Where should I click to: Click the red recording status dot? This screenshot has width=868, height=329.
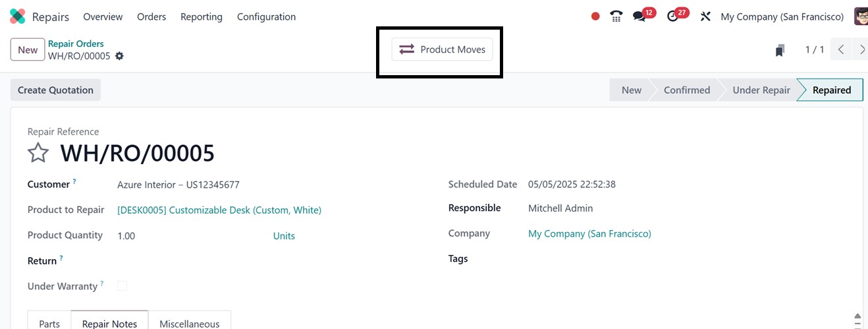point(595,16)
